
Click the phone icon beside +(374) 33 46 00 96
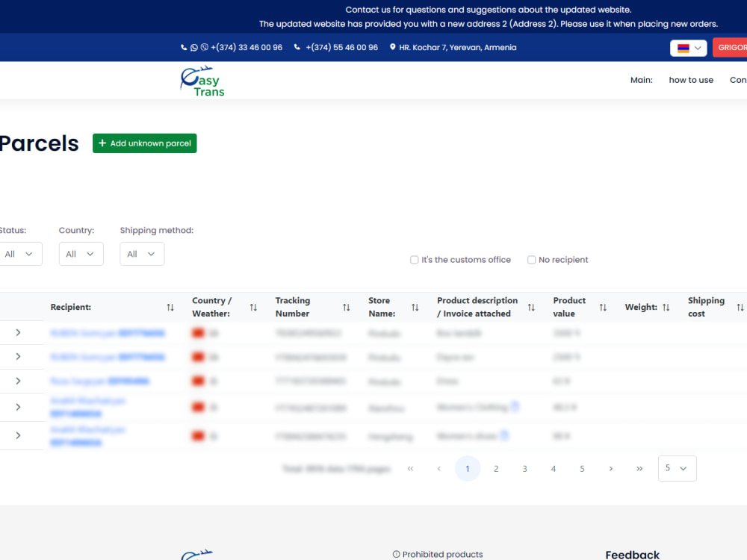tap(184, 48)
